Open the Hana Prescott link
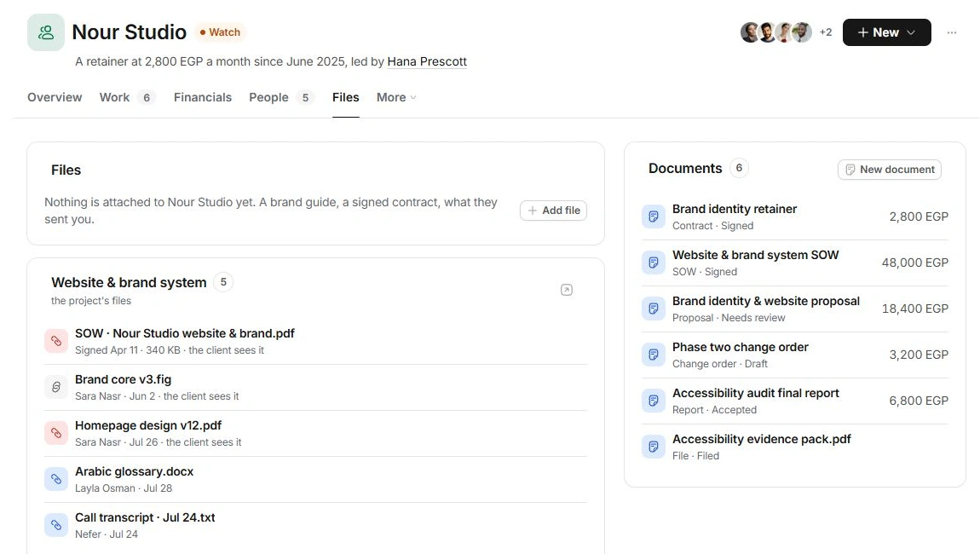The width and height of the screenshot is (980, 554). (427, 61)
